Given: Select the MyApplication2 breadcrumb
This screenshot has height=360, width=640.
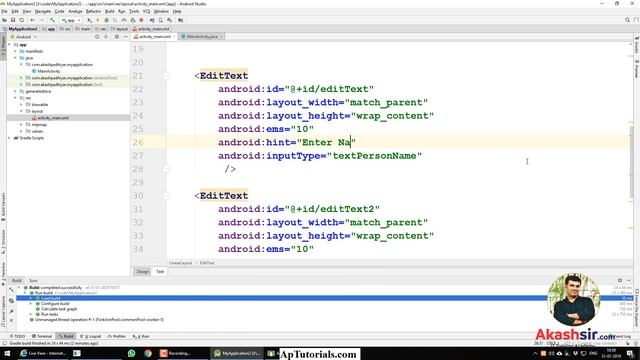Looking at the screenshot, I should (x=20, y=29).
